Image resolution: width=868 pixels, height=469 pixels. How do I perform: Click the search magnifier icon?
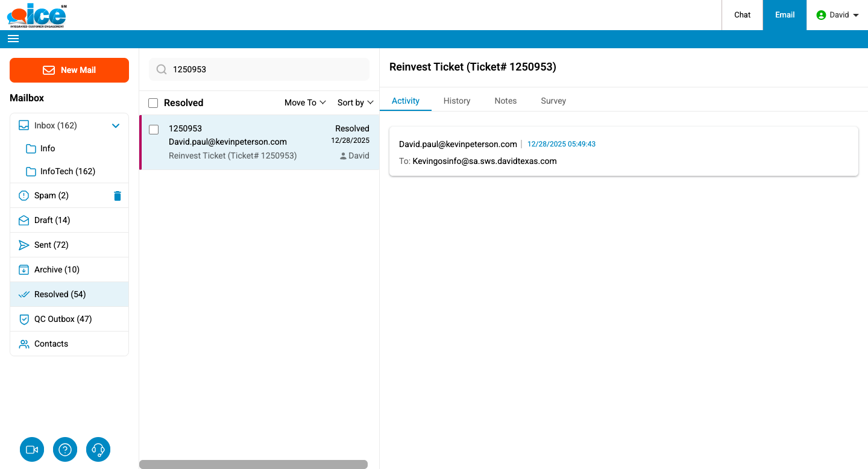[x=162, y=69]
